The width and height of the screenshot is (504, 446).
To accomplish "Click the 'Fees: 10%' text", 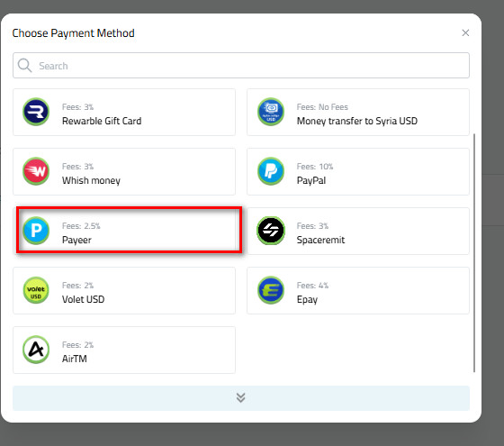I will pyautogui.click(x=315, y=167).
